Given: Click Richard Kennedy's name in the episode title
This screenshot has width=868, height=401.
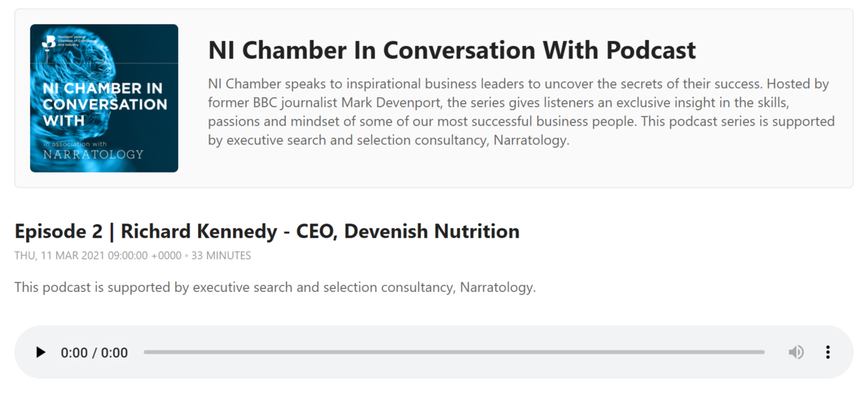Looking at the screenshot, I should [199, 231].
